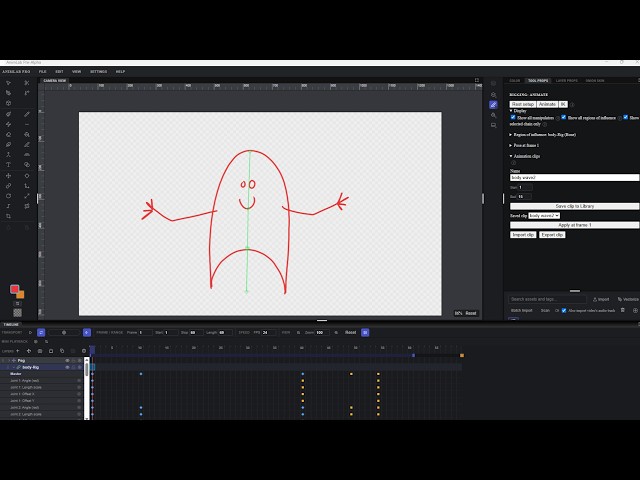Collapse the body-Rig layer arrow
The width and height of the screenshot is (640, 480).
click(13, 367)
